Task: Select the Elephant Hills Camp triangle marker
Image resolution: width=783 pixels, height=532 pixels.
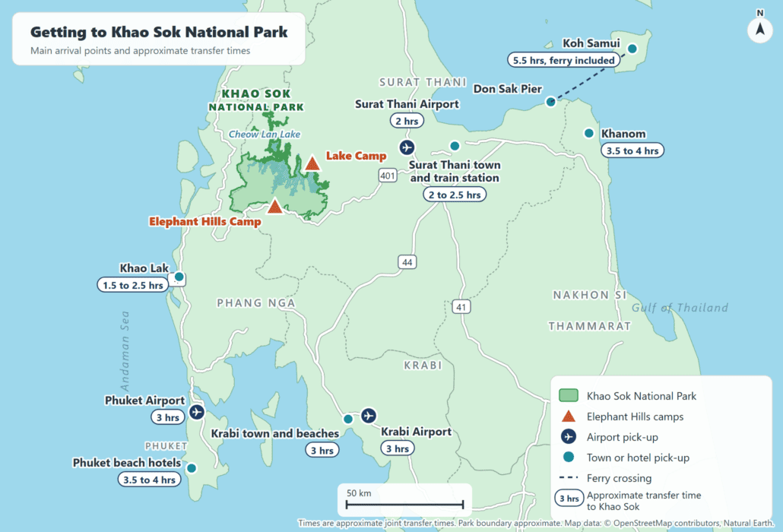Action: tap(274, 206)
